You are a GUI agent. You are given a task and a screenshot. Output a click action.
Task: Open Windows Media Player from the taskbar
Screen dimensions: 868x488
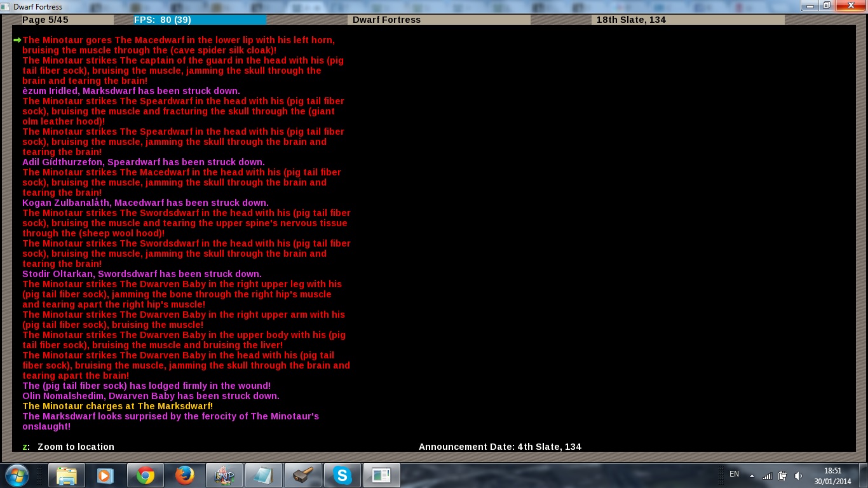tap(105, 475)
